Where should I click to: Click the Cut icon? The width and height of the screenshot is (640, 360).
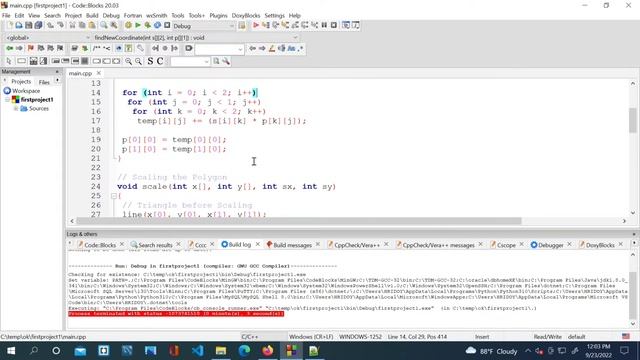click(72, 25)
